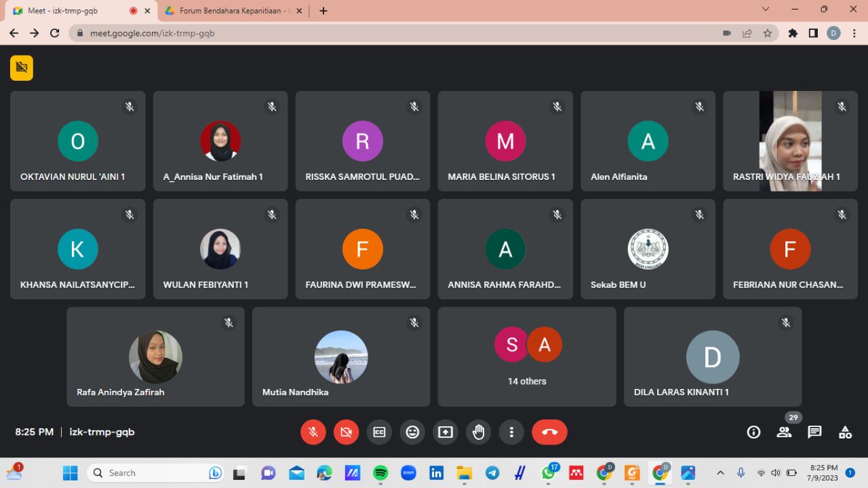
Task: Select Rafa Anindya Zafirah's video tile
Action: pyautogui.click(x=155, y=356)
